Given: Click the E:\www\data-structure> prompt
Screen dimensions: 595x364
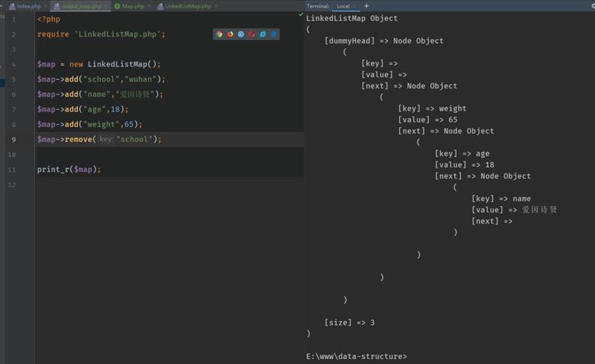Looking at the screenshot, I should 356,357.
